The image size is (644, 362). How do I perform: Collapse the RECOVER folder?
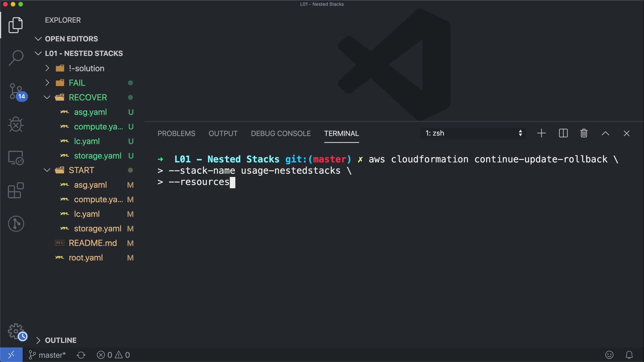tap(88, 98)
